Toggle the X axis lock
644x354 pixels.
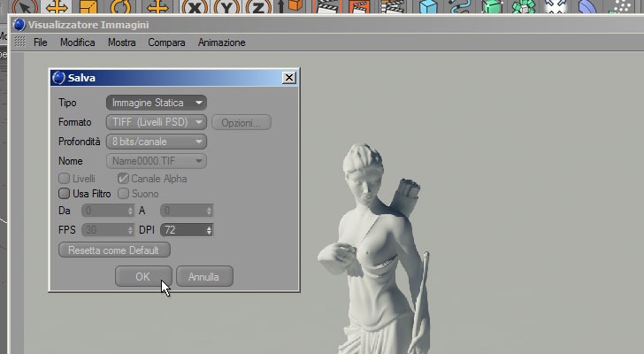click(x=195, y=6)
